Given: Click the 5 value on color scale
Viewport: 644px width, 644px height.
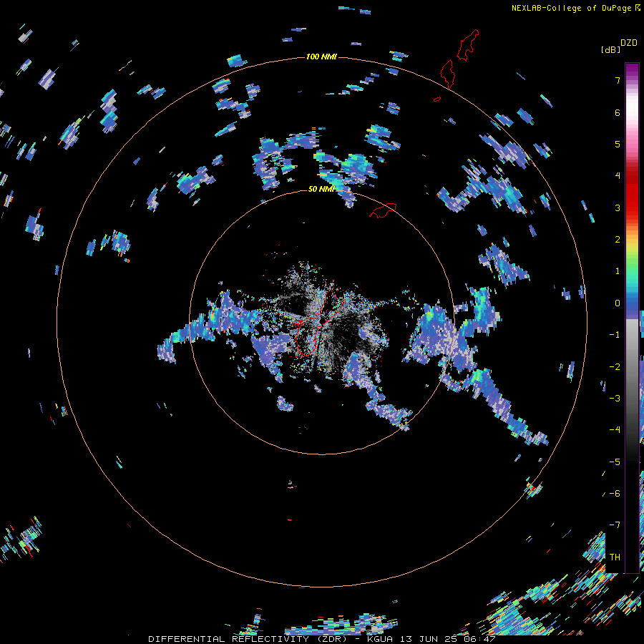Looking at the screenshot, I should click(618, 144).
